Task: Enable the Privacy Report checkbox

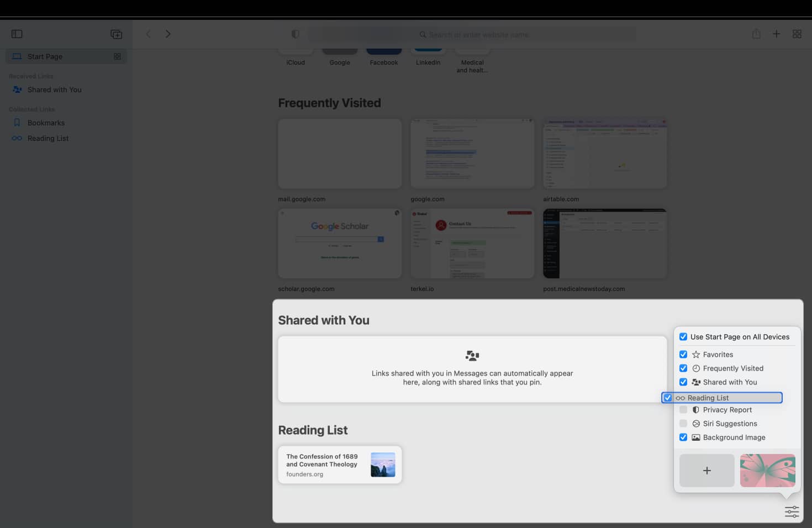Action: pos(683,410)
